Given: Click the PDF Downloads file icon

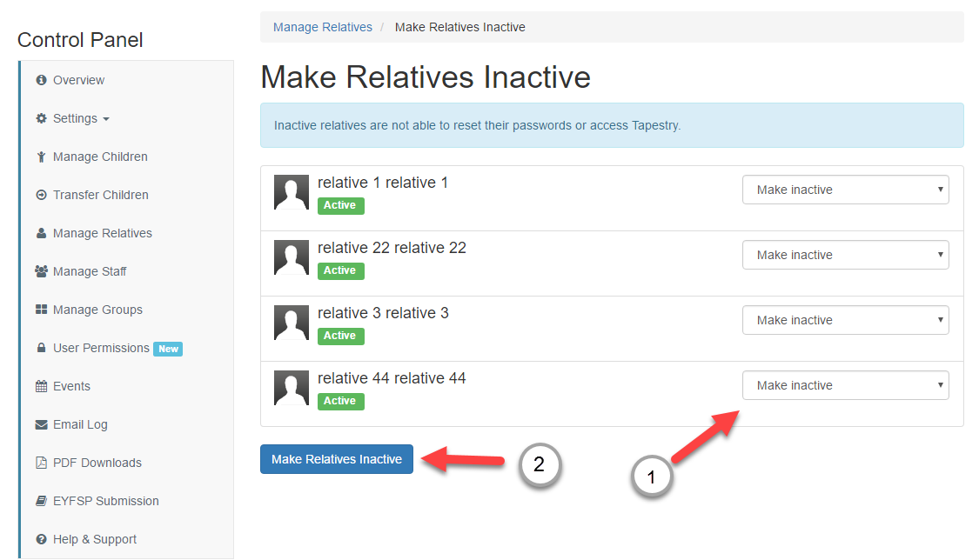Looking at the screenshot, I should tap(41, 463).
